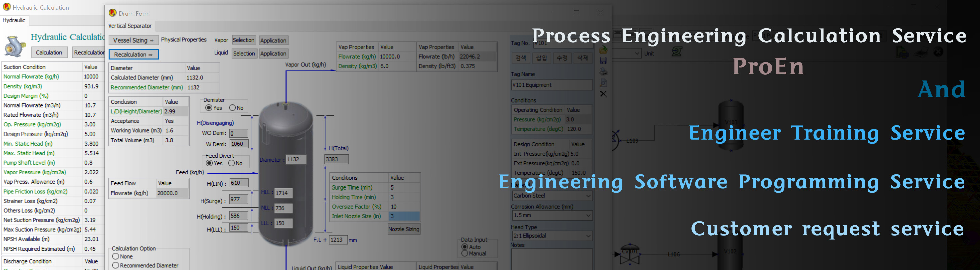
Task: Switch to the Vertical Separator tab
Action: [130, 26]
